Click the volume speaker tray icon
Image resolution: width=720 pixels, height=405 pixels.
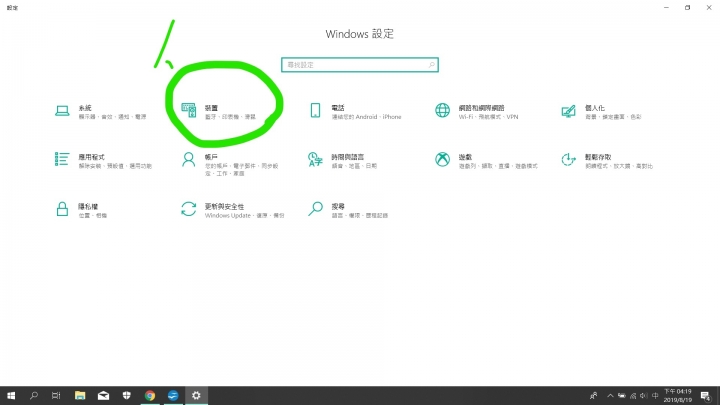644,395
